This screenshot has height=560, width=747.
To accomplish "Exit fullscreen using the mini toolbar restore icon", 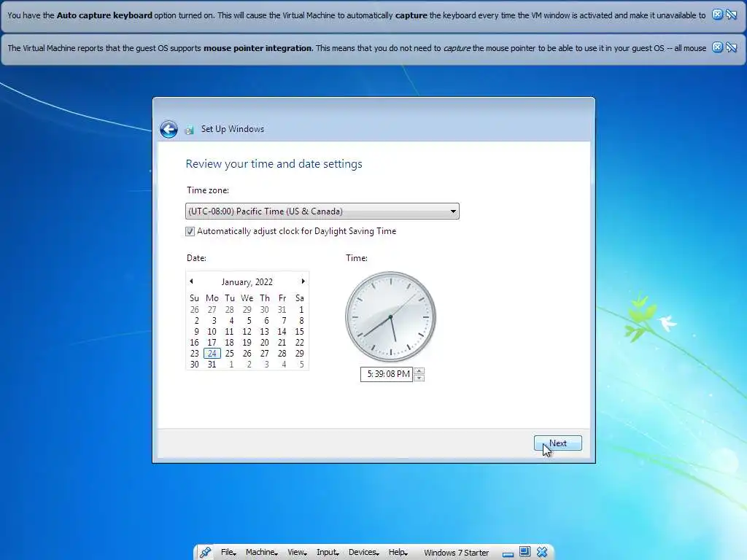I will coord(525,552).
